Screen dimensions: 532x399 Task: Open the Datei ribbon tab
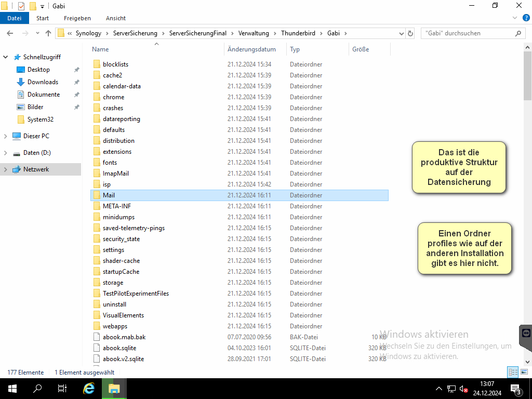pos(14,18)
